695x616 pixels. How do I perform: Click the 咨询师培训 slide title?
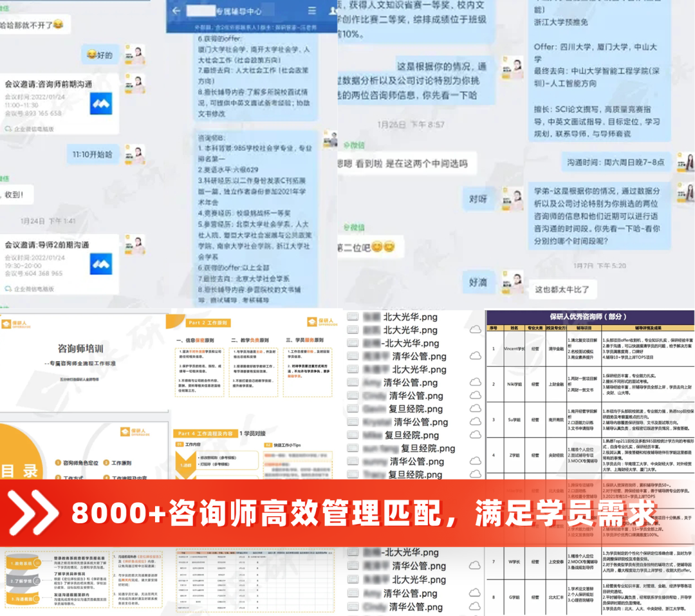tap(80, 349)
